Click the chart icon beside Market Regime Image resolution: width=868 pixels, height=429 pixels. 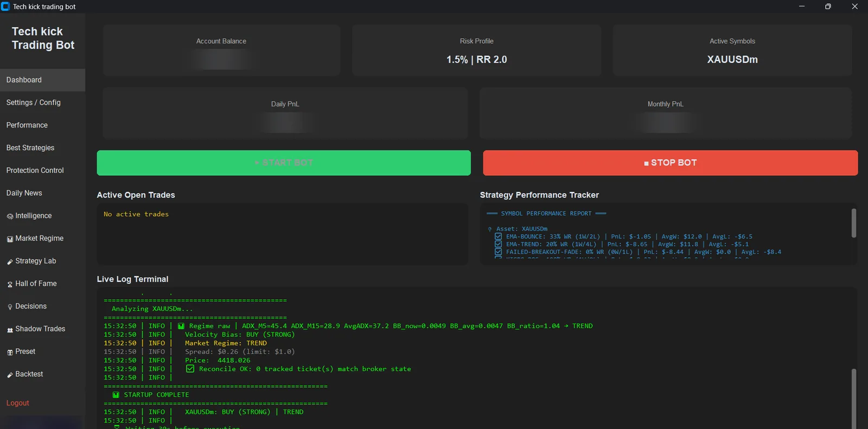10,239
